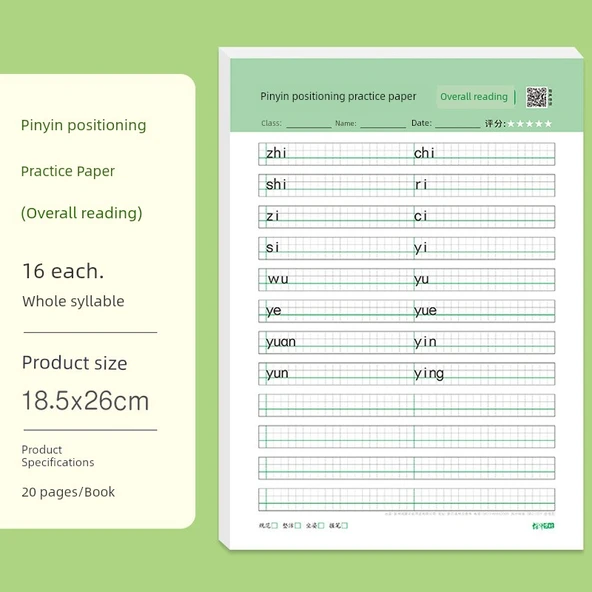
Task: Click the fifth rating star
Action: tap(548, 124)
